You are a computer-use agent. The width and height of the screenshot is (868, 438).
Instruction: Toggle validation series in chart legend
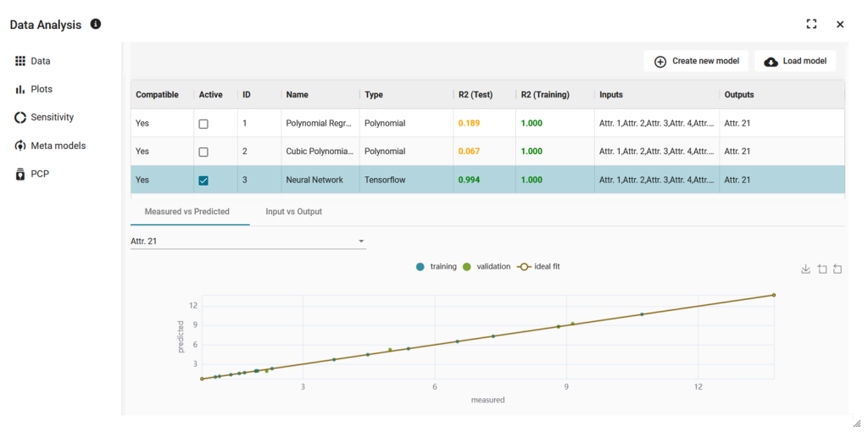point(486,267)
